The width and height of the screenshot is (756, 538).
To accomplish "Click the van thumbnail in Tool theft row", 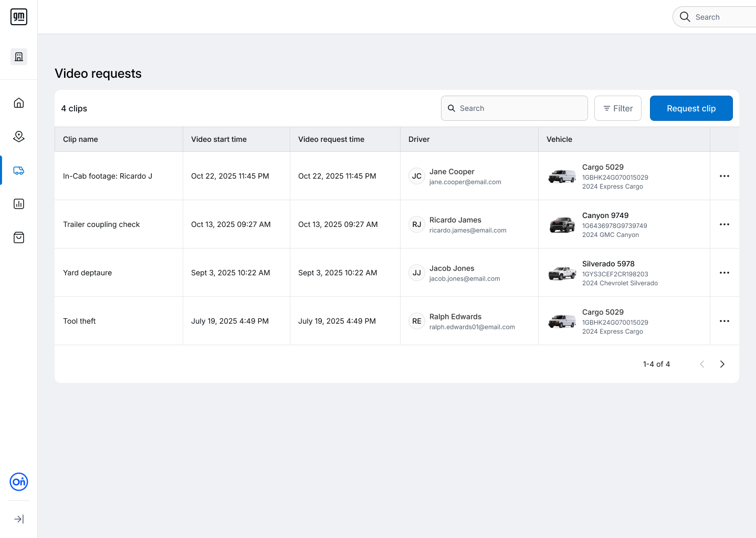I will [x=562, y=321].
